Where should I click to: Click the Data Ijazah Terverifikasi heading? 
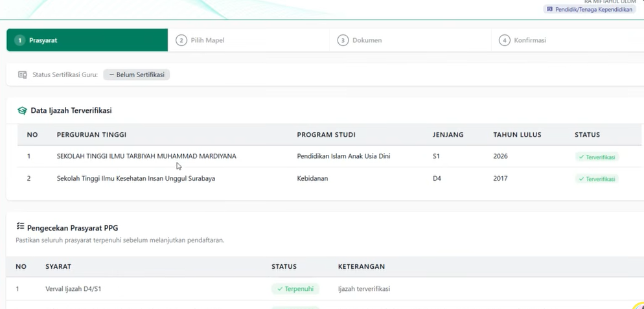71,111
